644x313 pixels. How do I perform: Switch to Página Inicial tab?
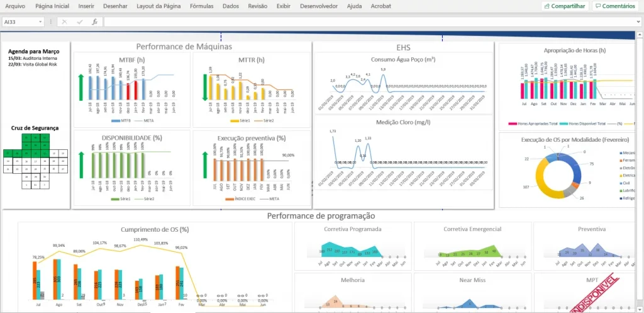52,6
